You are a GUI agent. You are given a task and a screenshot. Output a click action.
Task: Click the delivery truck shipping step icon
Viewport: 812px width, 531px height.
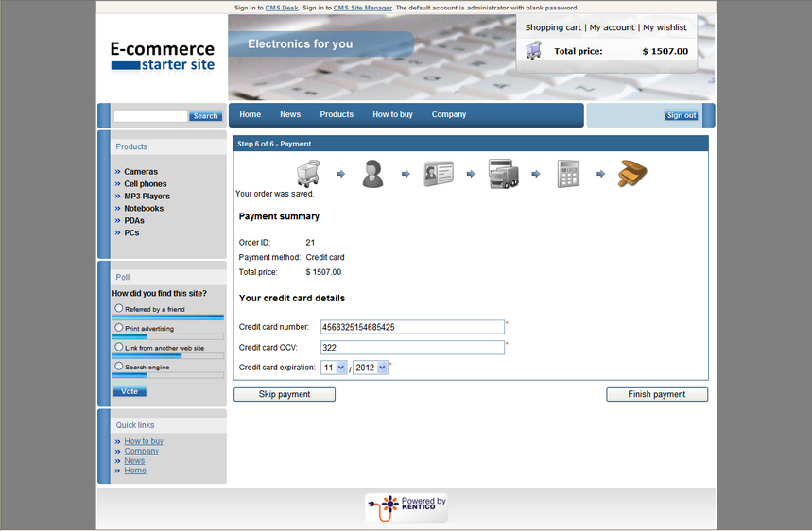point(503,174)
